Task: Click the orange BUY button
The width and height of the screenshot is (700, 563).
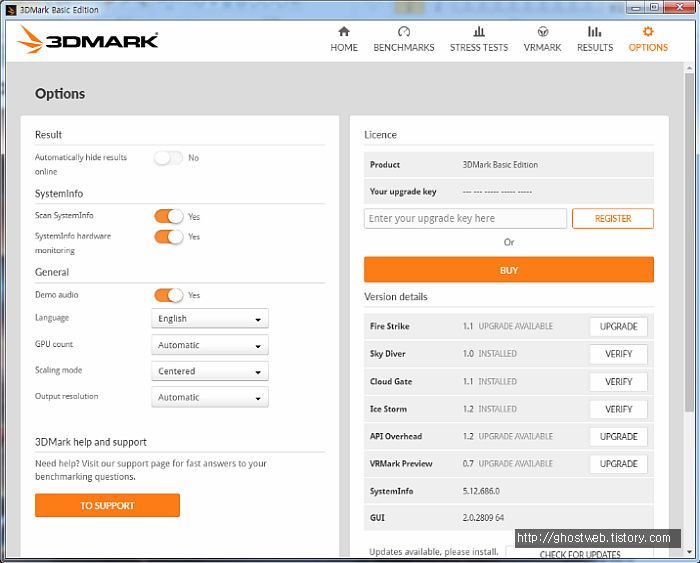Action: pos(508,270)
